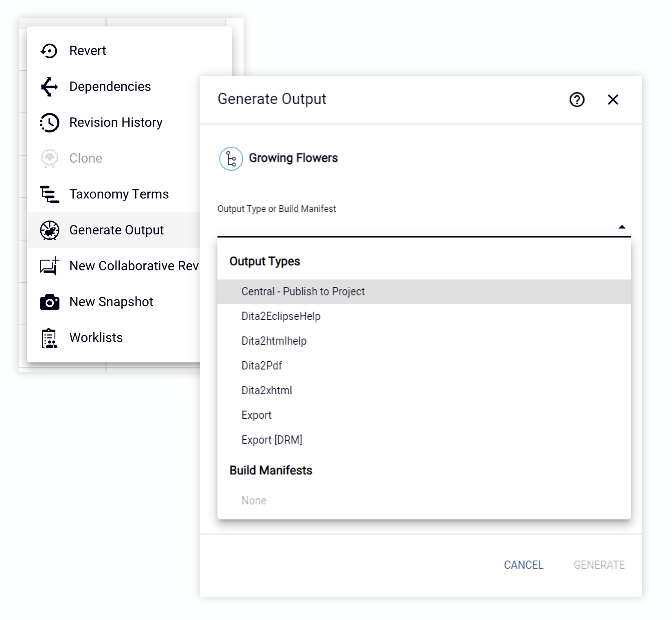Click the Generate Output icon
The image size is (672, 620).
pyautogui.click(x=49, y=230)
